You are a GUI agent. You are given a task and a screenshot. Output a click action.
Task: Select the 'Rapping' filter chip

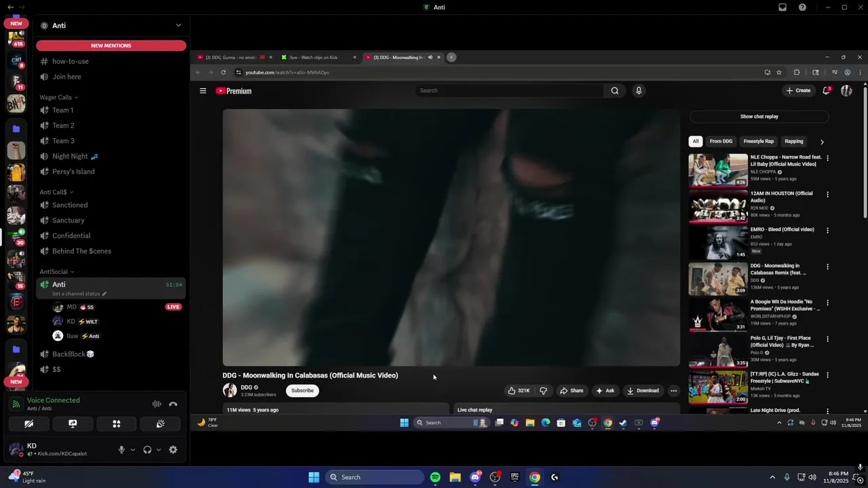[x=794, y=142]
